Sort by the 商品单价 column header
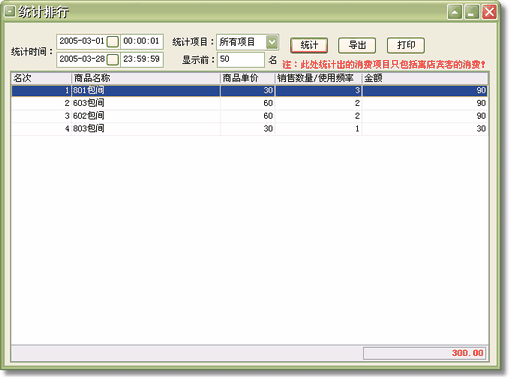Screen dimensions: 510x379 [248, 78]
